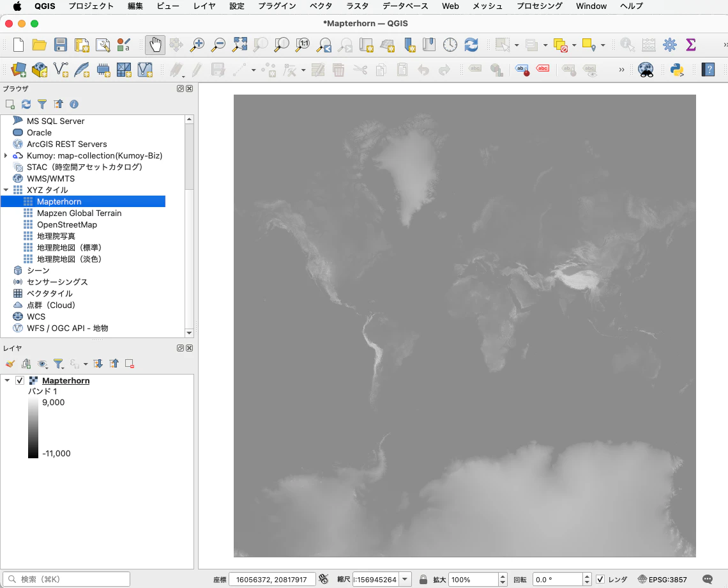The height and width of the screenshot is (588, 728).
Task: Open the レイヤ menu
Action: [x=204, y=6]
